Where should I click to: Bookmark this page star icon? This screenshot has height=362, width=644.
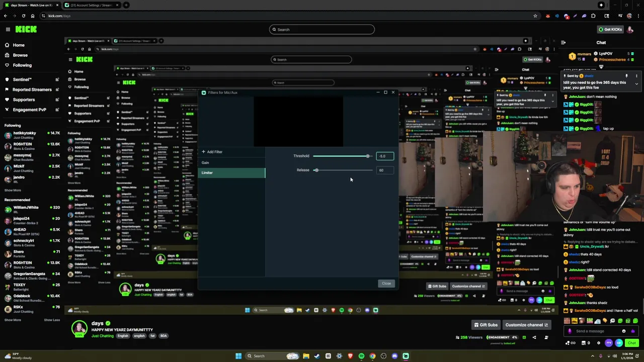pos(535,16)
